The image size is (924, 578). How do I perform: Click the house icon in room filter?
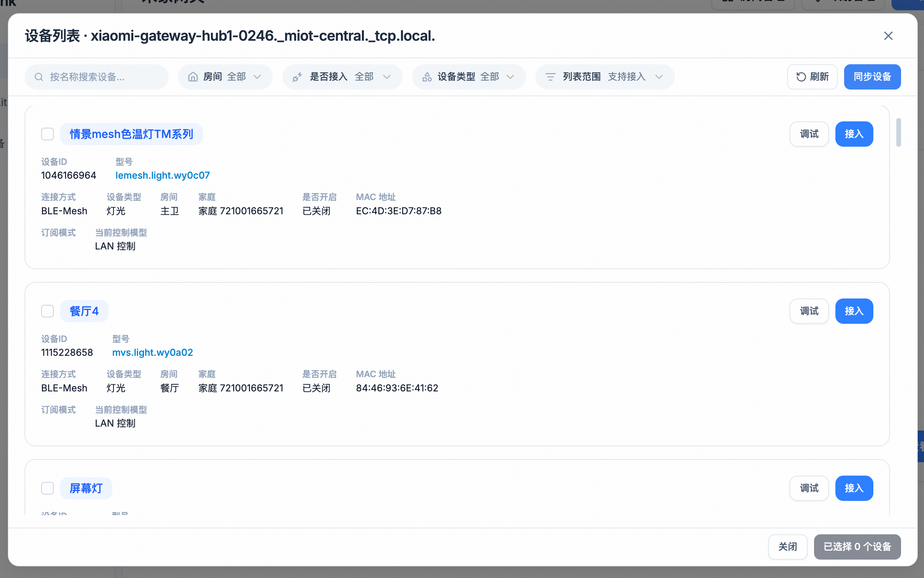coord(193,77)
